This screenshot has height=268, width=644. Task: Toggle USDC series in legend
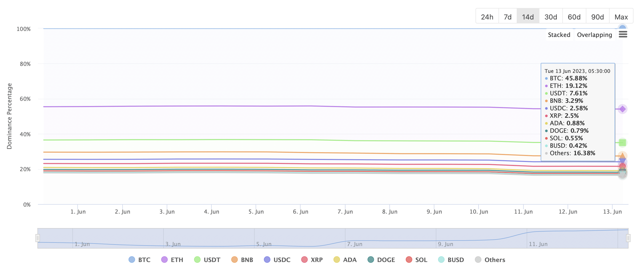click(277, 260)
